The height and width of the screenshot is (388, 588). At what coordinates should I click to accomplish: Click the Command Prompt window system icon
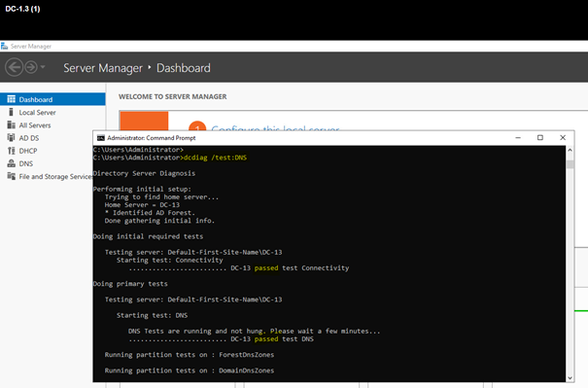(100, 138)
